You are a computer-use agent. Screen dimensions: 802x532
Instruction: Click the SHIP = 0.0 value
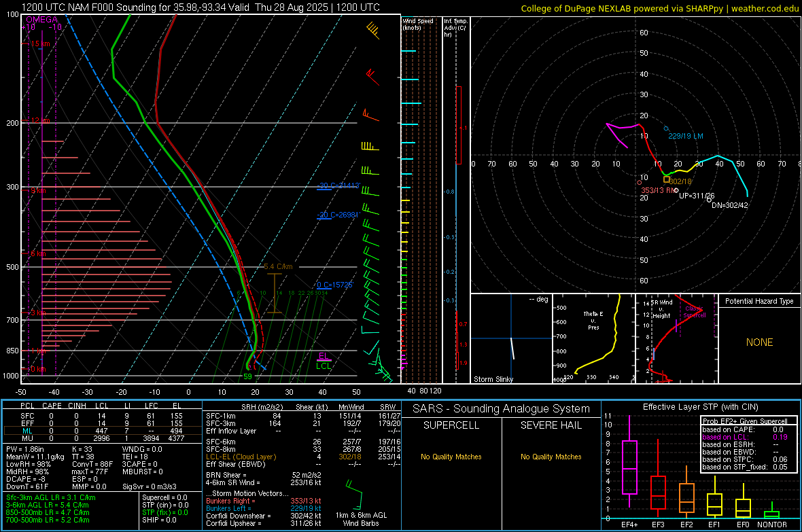pyautogui.click(x=159, y=520)
